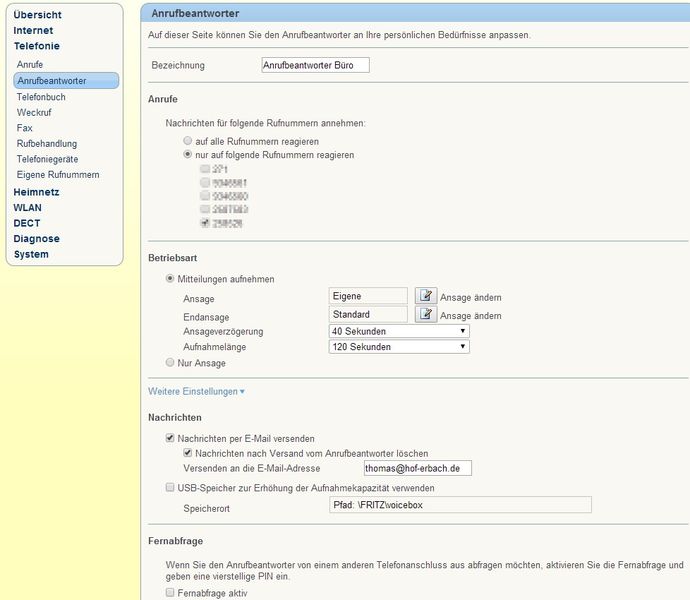The height and width of the screenshot is (600, 690).
Task: Enable USB-Speicher for recording capacity checkbox
Action: coord(170,487)
